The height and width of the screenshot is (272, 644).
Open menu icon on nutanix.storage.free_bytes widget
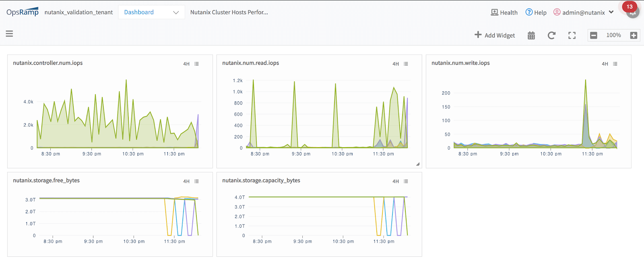(197, 181)
